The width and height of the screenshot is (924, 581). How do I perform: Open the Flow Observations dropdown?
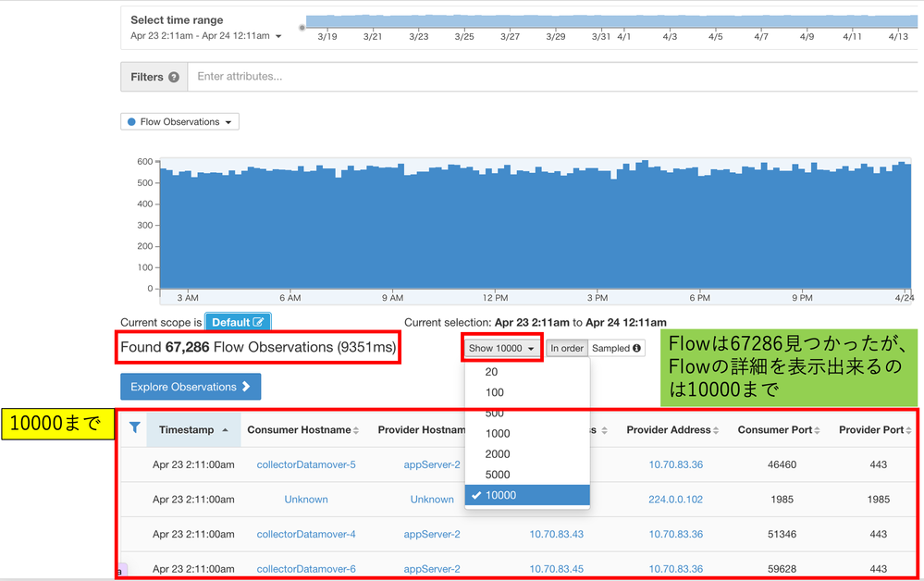(179, 121)
